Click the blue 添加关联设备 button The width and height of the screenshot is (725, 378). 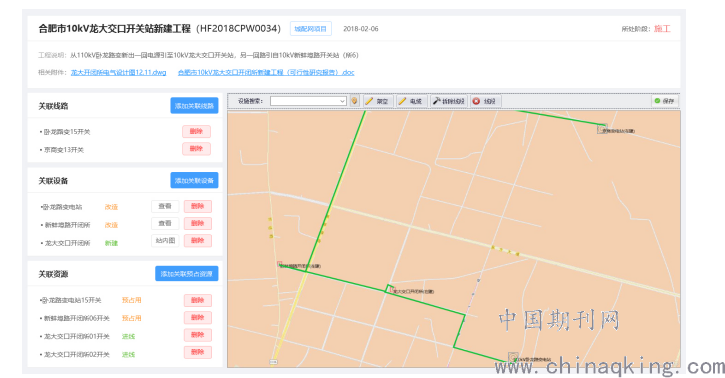(x=194, y=180)
